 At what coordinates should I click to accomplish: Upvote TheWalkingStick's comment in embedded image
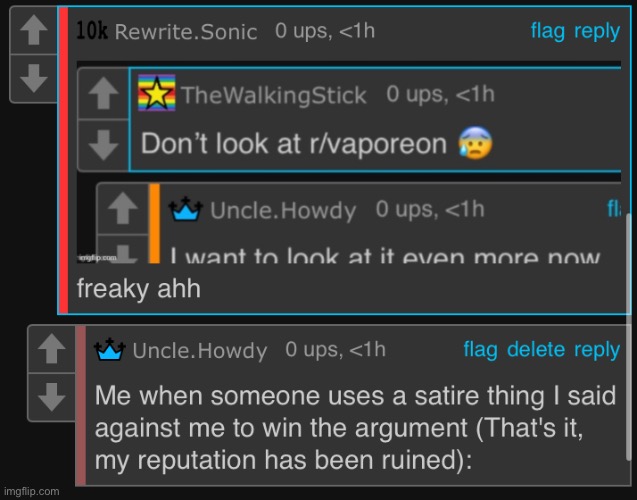(x=103, y=93)
